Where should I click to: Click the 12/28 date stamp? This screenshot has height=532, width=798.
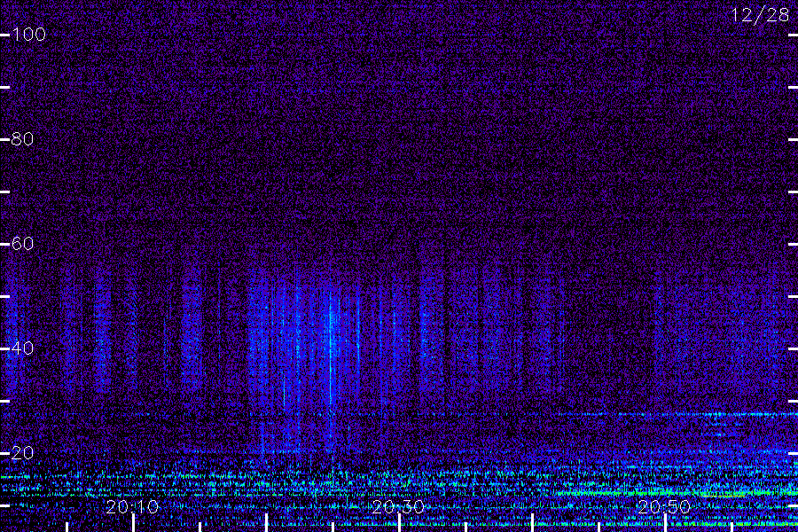click(761, 15)
